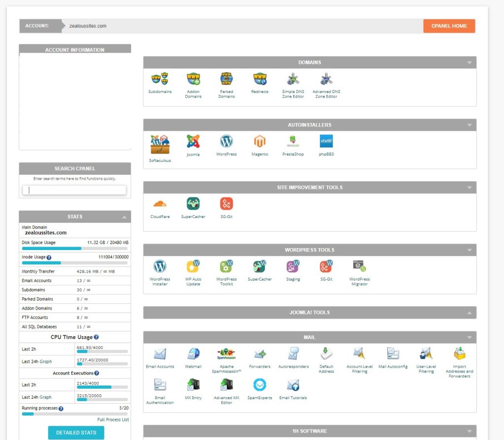Click the Account Information panel header

point(75,49)
